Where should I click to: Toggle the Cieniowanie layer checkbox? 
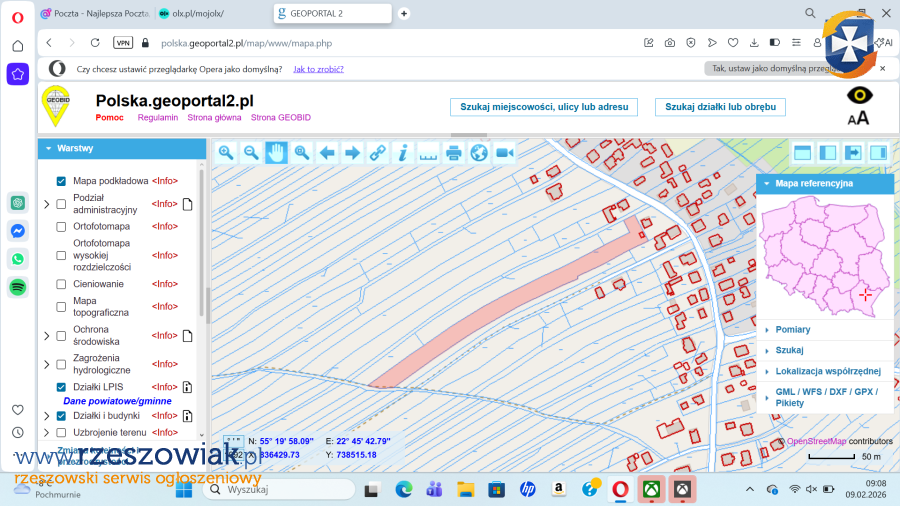tap(61, 284)
